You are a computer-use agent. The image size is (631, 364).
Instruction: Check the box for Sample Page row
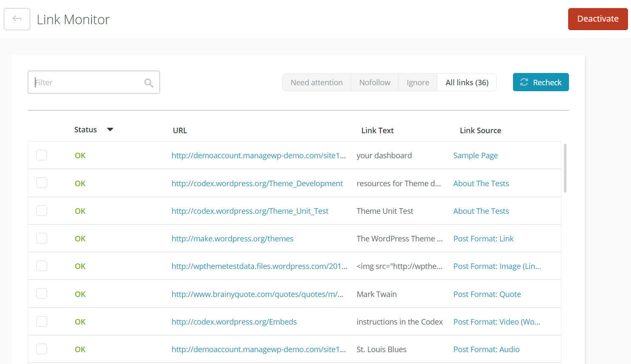click(x=42, y=155)
